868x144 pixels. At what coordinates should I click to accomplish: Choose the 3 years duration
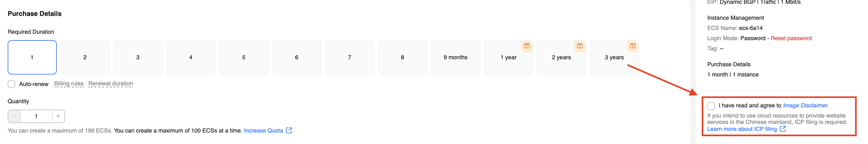(614, 57)
